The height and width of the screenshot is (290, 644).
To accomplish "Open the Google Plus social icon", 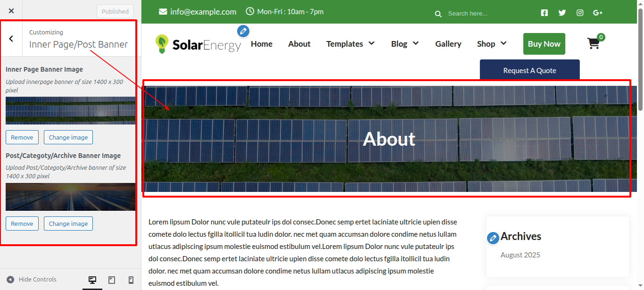I will click(598, 13).
